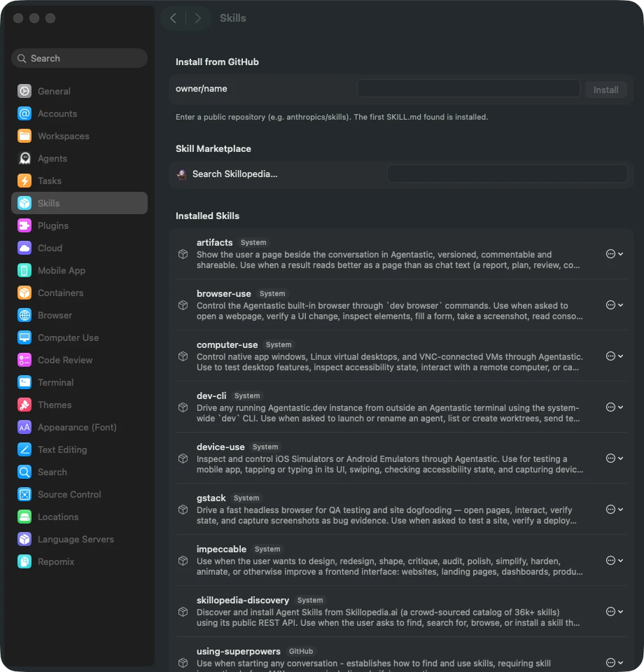Select the Computer Use monitor icon
The image size is (644, 672).
point(24,337)
